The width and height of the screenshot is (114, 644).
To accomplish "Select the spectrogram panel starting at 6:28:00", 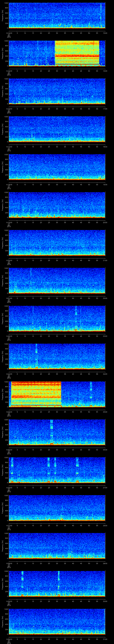I will [57, 546].
